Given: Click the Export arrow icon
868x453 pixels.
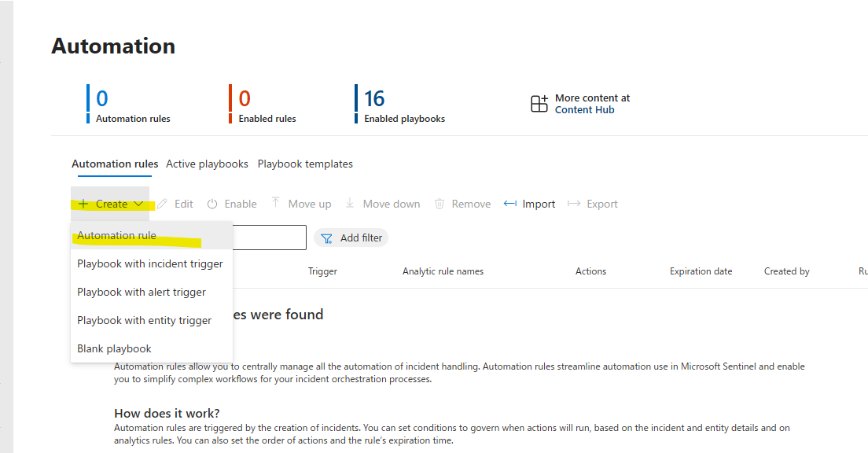Looking at the screenshot, I should click(574, 204).
